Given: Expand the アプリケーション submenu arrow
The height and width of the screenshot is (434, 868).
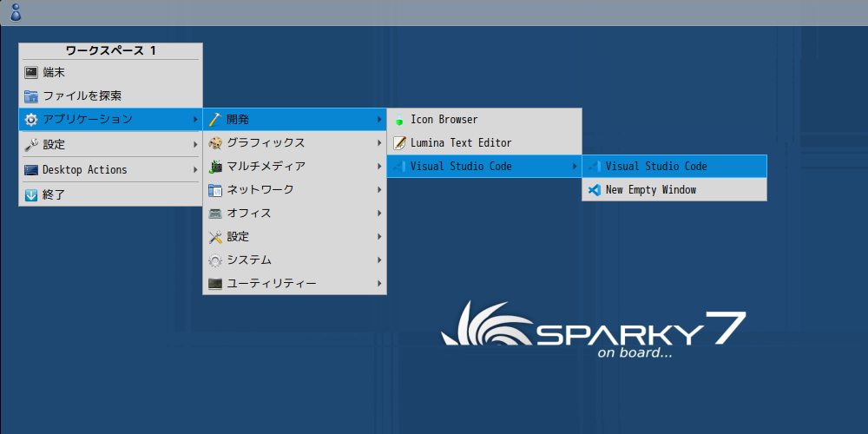Looking at the screenshot, I should click(x=194, y=119).
